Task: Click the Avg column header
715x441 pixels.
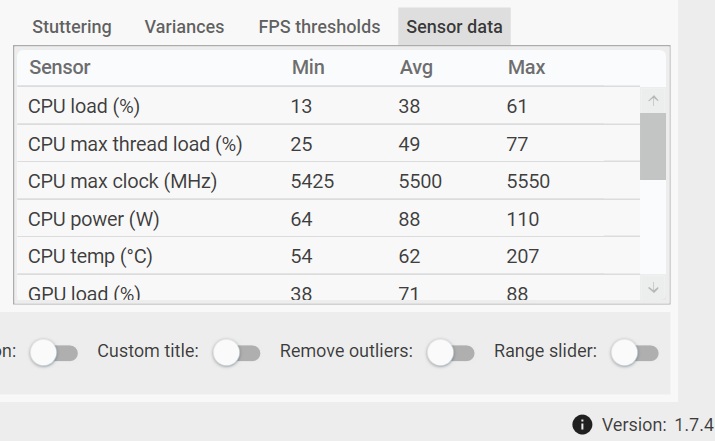Action: coord(416,67)
